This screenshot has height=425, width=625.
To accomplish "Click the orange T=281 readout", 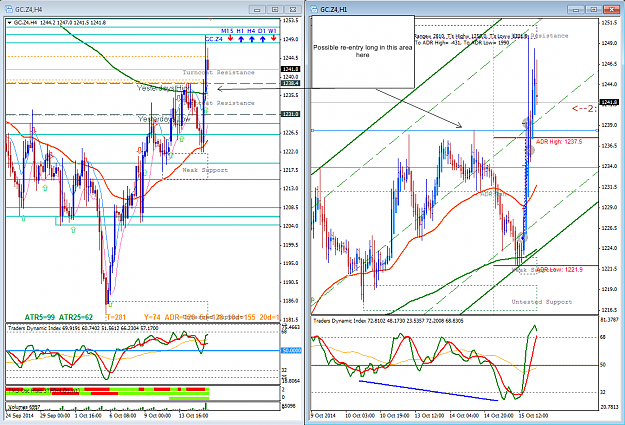I will pyautogui.click(x=116, y=317).
